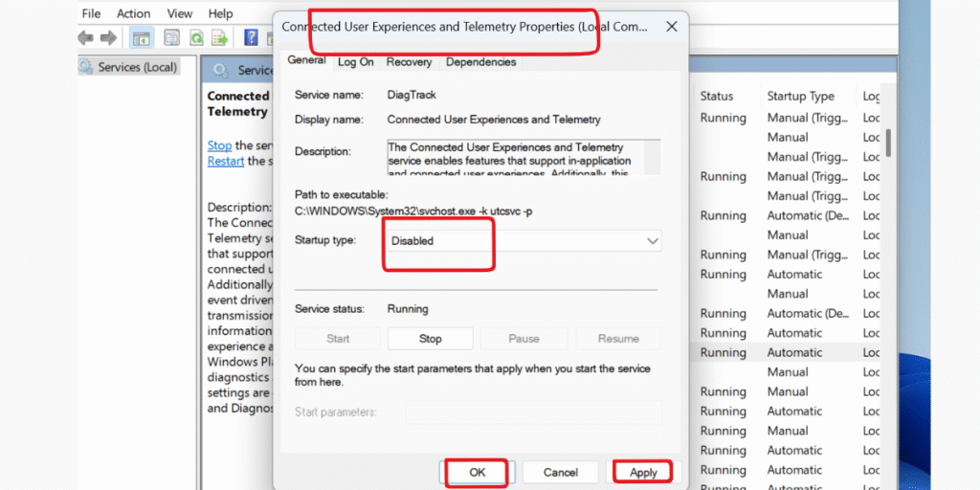Viewport: 980px width, 490px height.
Task: Open the Action menu
Action: [134, 13]
